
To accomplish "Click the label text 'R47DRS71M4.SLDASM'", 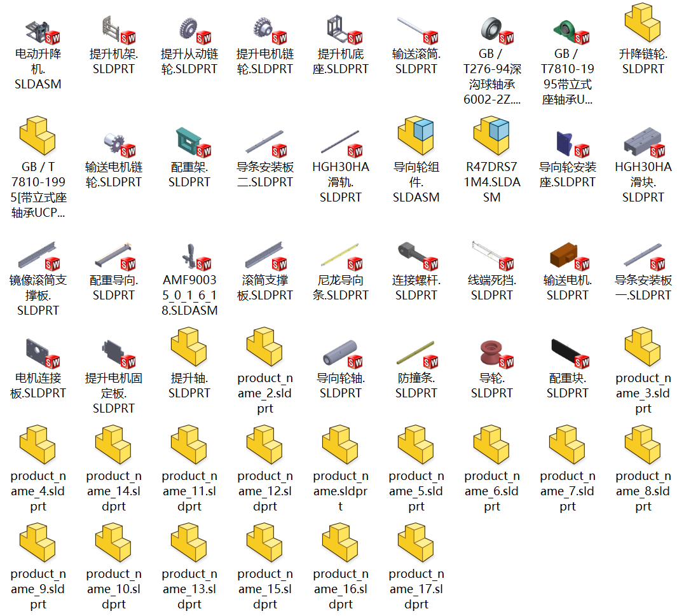I will [492, 182].
